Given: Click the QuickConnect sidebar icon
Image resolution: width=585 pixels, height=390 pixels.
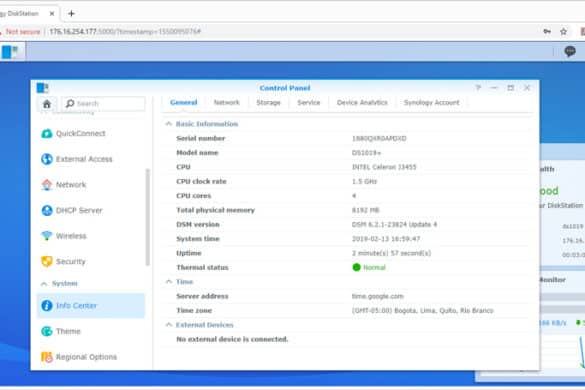Looking at the screenshot, I should point(47,133).
